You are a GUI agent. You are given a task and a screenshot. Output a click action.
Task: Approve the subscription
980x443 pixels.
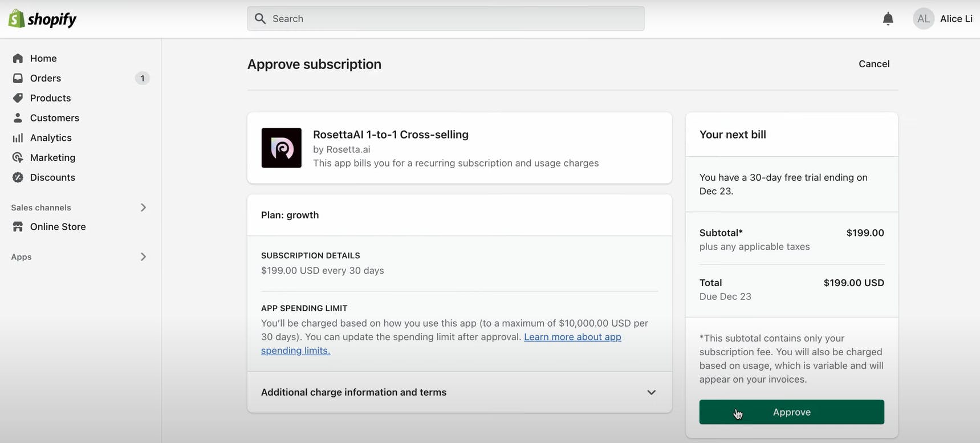tap(791, 412)
